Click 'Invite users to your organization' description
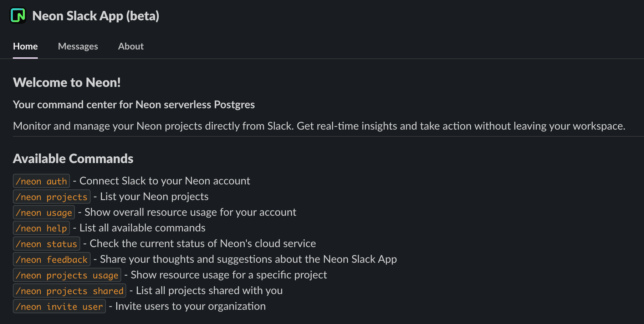Screen dimensions: 644x324 pos(190,306)
